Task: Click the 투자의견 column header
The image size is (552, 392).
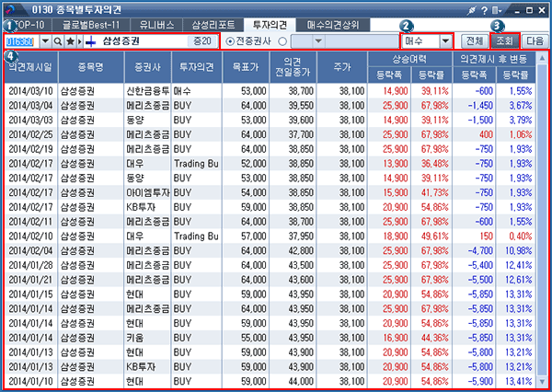Action: (x=197, y=67)
